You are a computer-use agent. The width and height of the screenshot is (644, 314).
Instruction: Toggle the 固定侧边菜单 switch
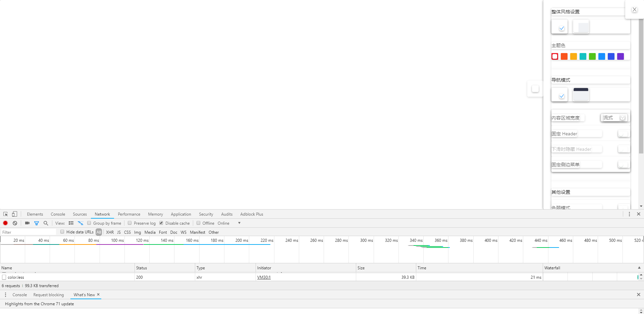click(x=624, y=164)
